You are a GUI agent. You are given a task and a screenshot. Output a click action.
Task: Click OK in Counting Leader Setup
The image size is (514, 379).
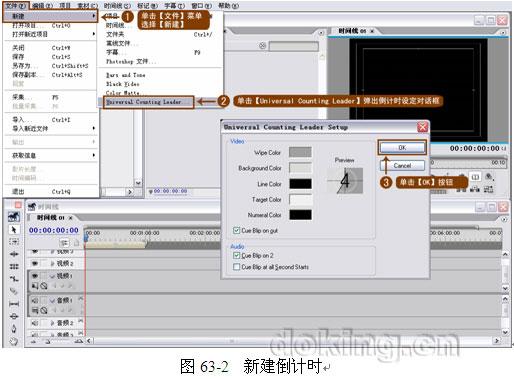point(402,147)
